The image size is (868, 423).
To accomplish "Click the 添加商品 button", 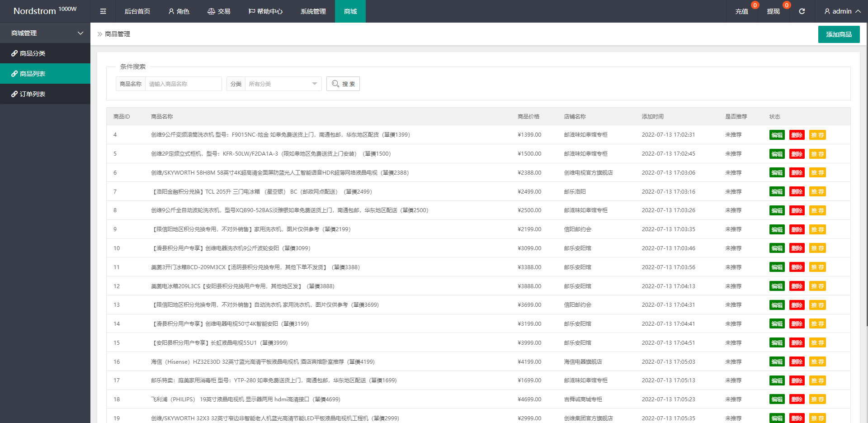I will click(x=839, y=34).
